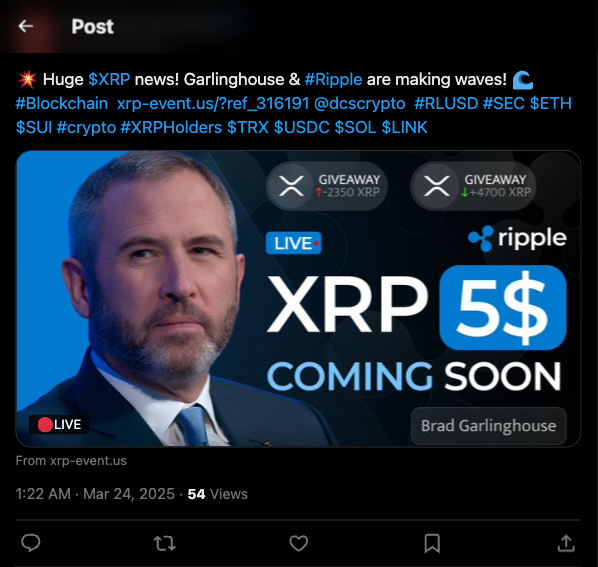The height and width of the screenshot is (567, 598).
Task: Open the share upload icon
Action: pyautogui.click(x=566, y=543)
